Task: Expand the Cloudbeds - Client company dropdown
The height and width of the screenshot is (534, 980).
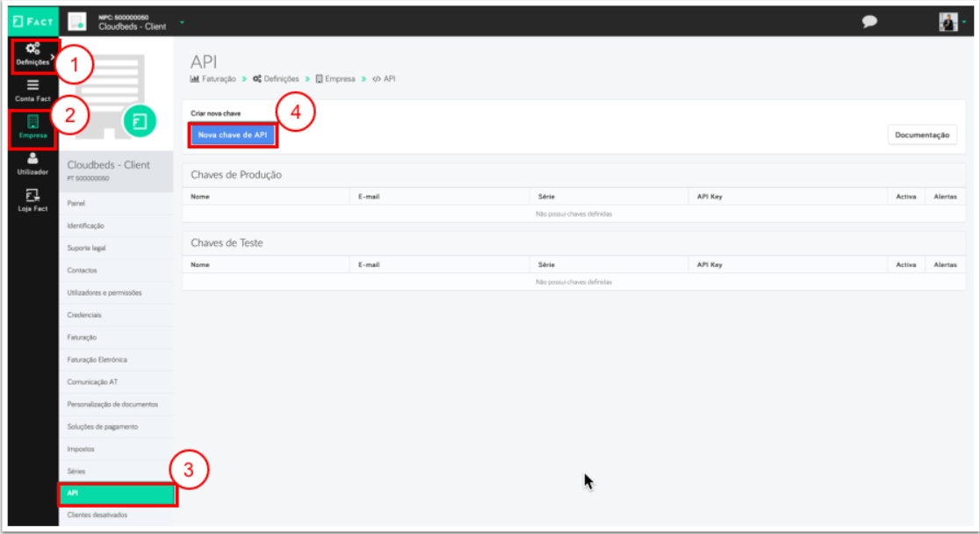Action: coord(182,21)
